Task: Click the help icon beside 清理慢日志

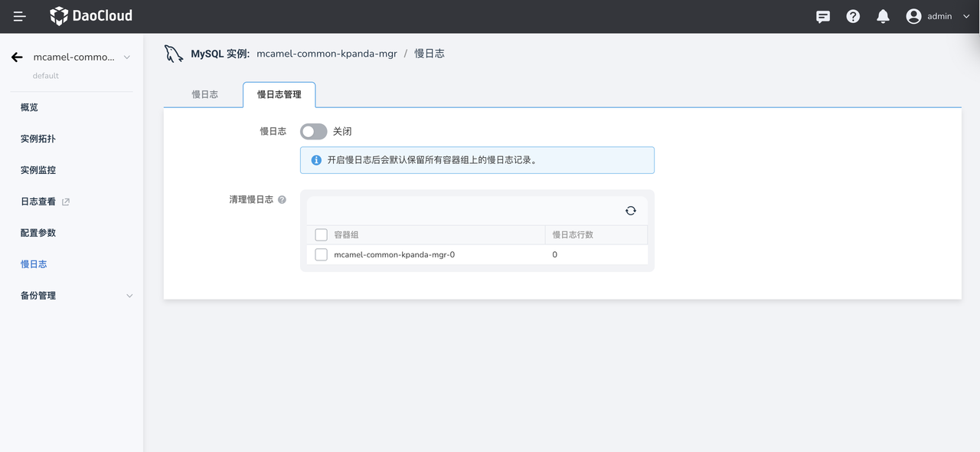Action: pos(282,200)
